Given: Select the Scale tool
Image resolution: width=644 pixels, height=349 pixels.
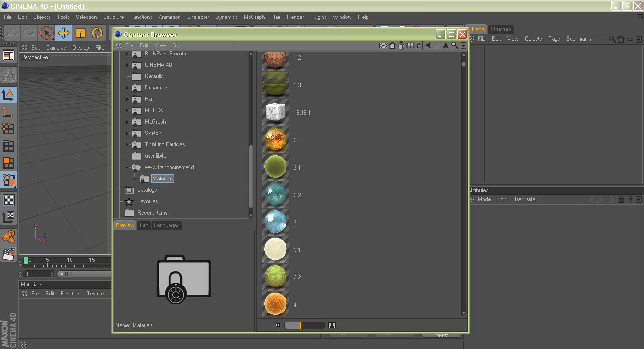Looking at the screenshot, I should pyautogui.click(x=80, y=33).
